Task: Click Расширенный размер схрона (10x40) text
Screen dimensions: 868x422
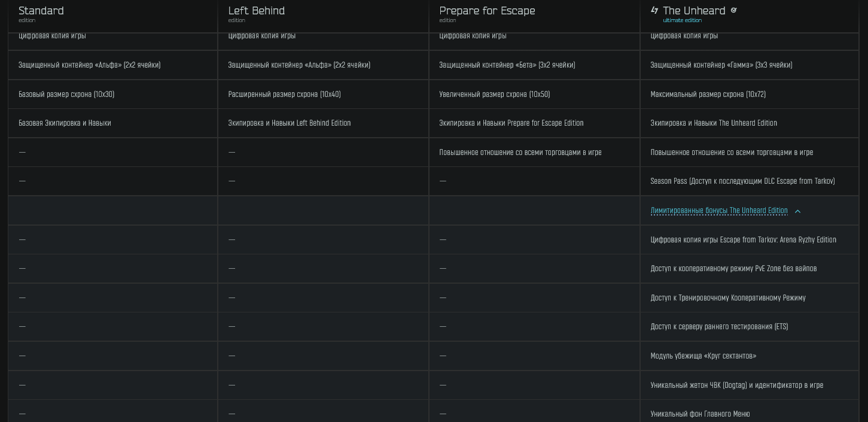Action: (284, 95)
